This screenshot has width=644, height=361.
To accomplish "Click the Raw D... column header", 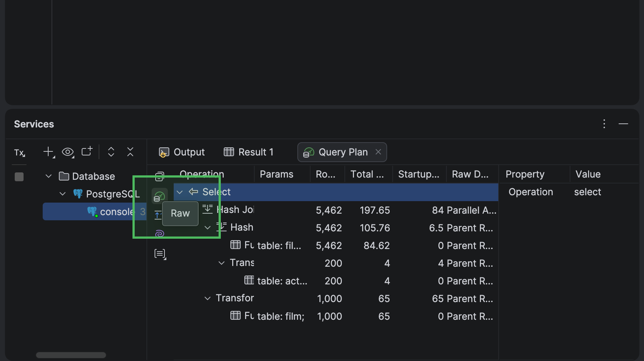I will point(470,174).
